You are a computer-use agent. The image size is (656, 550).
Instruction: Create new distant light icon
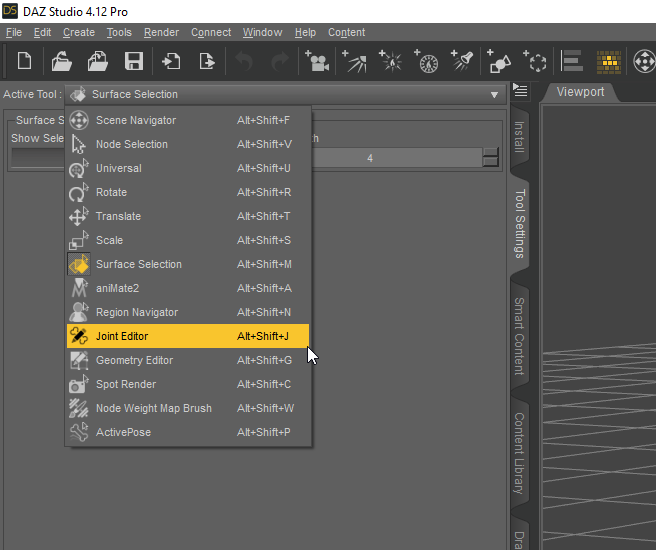(354, 61)
